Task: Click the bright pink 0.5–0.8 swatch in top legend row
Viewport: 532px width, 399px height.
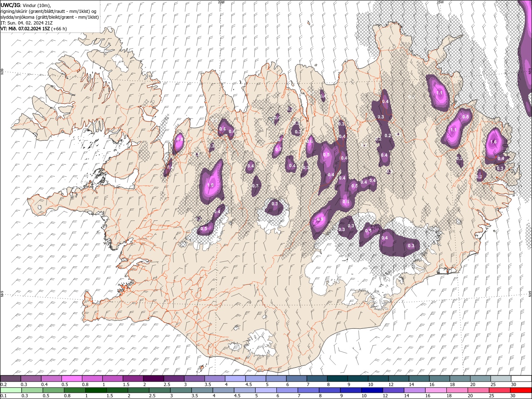Action: coord(72,379)
